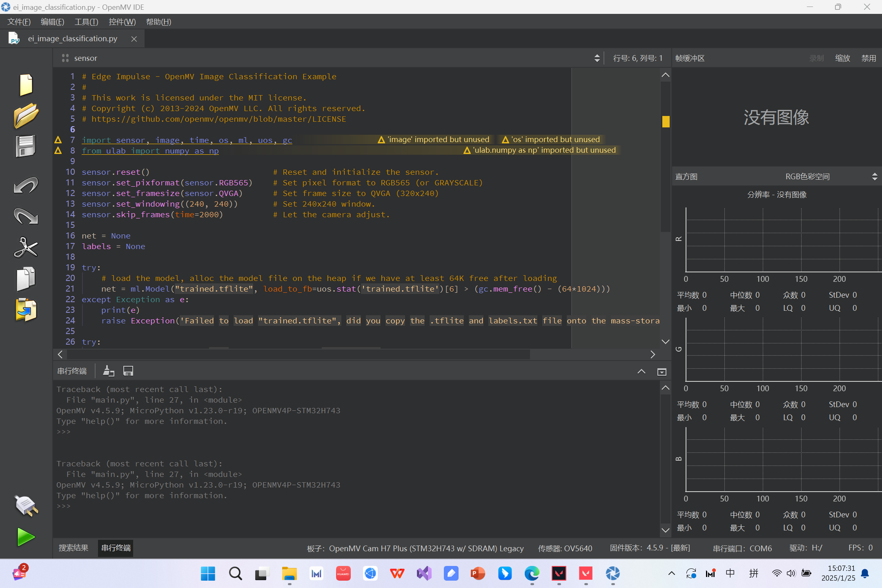
Task: Open the 控件(W) menu
Action: pos(122,22)
